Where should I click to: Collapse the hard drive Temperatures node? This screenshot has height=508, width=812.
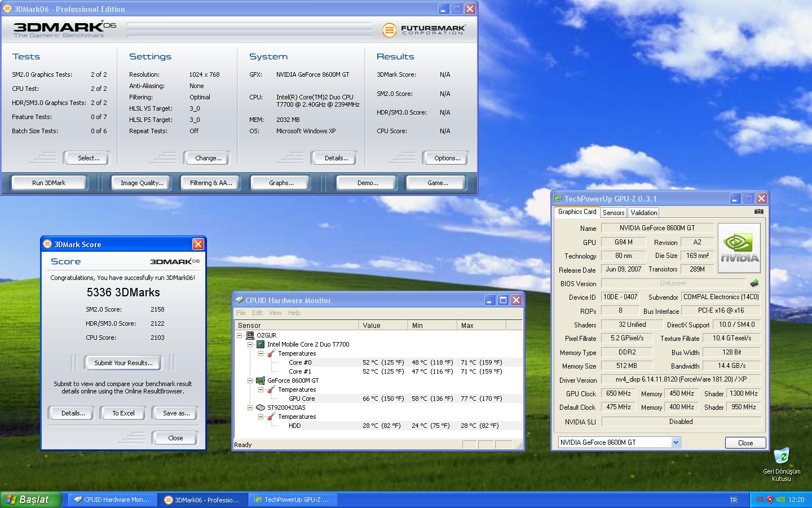(261, 417)
